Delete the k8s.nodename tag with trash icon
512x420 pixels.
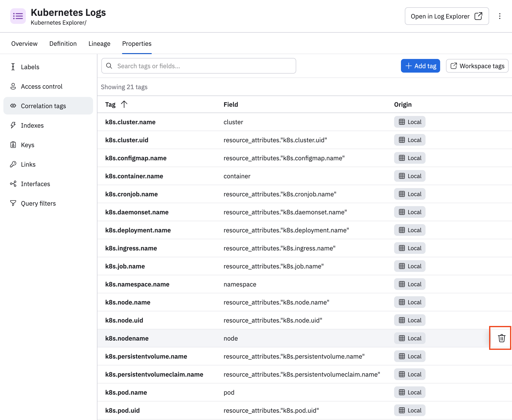502,338
